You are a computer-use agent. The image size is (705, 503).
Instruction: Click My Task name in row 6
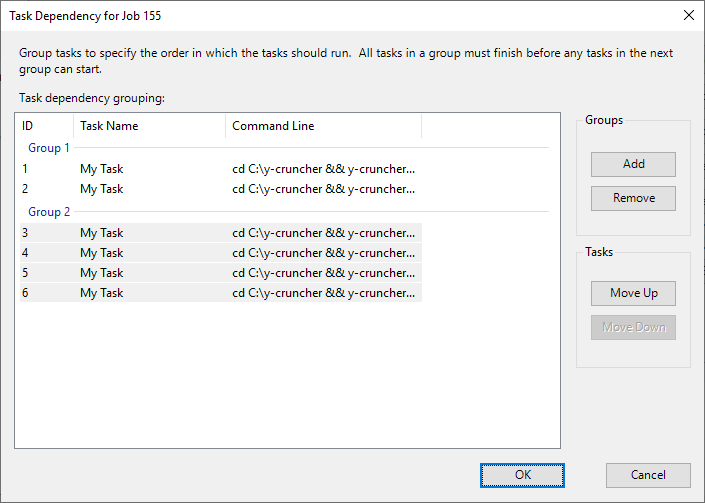coord(102,293)
